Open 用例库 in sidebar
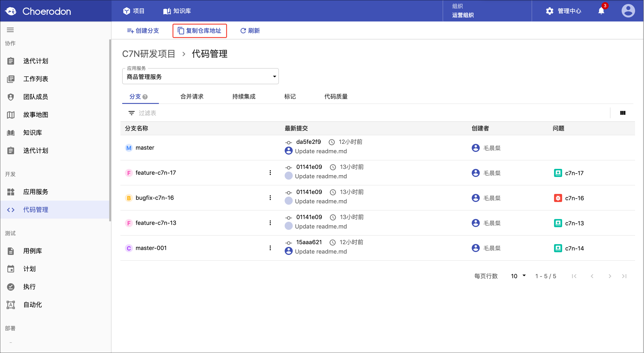The image size is (644, 353). click(55, 251)
